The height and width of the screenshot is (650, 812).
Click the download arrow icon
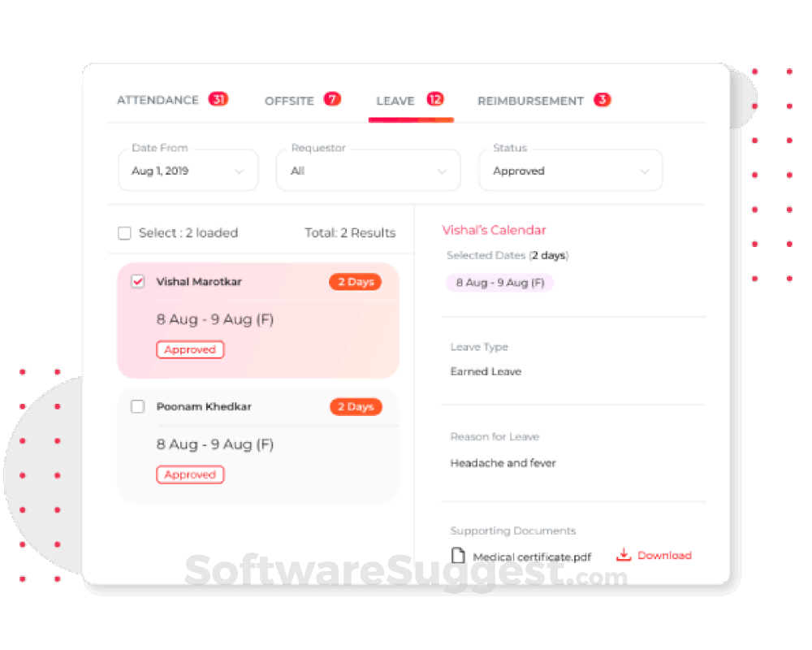[624, 555]
